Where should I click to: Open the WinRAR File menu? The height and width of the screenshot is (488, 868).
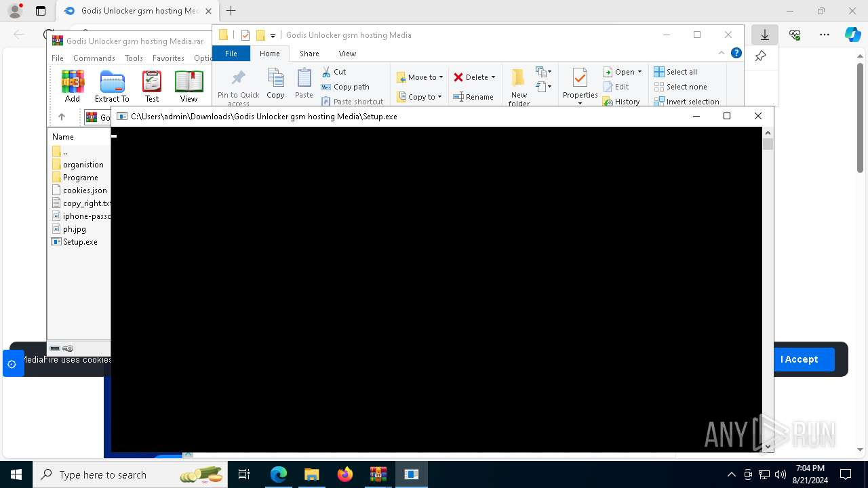[58, 58]
